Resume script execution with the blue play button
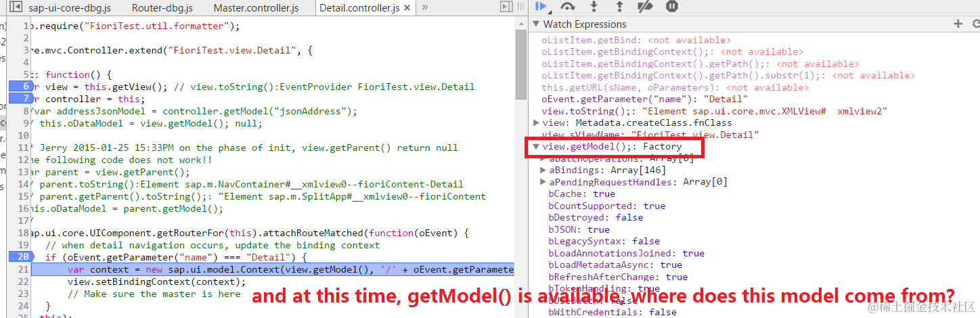This screenshot has width=980, height=318. [540, 6]
